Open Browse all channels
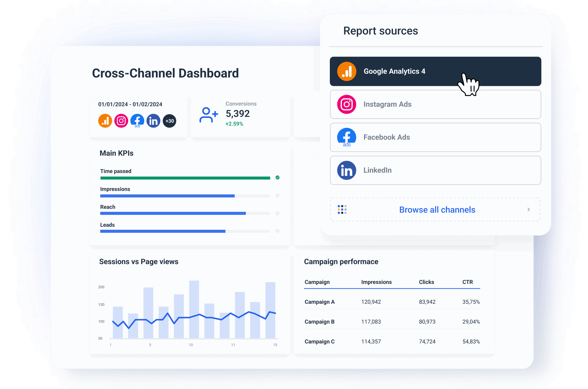Viewport: 588px width, 389px height. coord(437,210)
